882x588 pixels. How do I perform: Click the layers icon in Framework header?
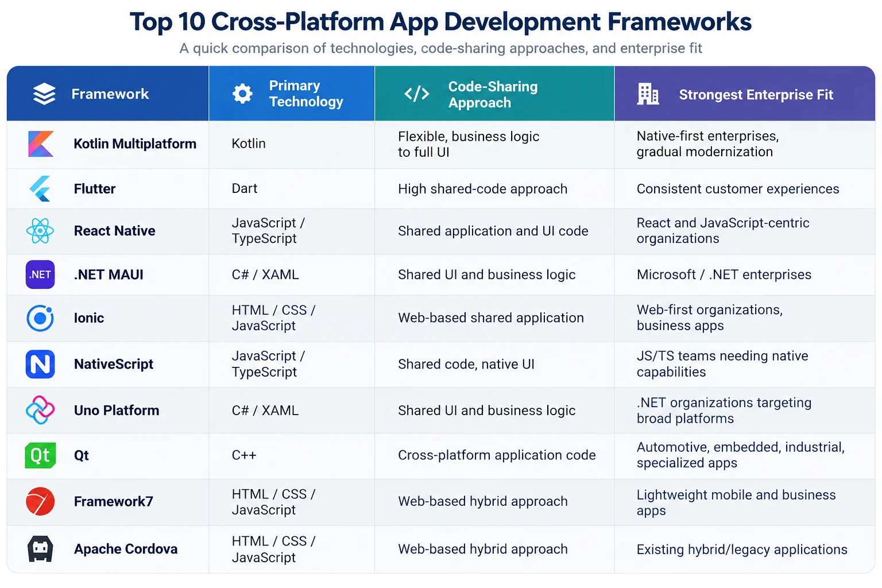(44, 94)
